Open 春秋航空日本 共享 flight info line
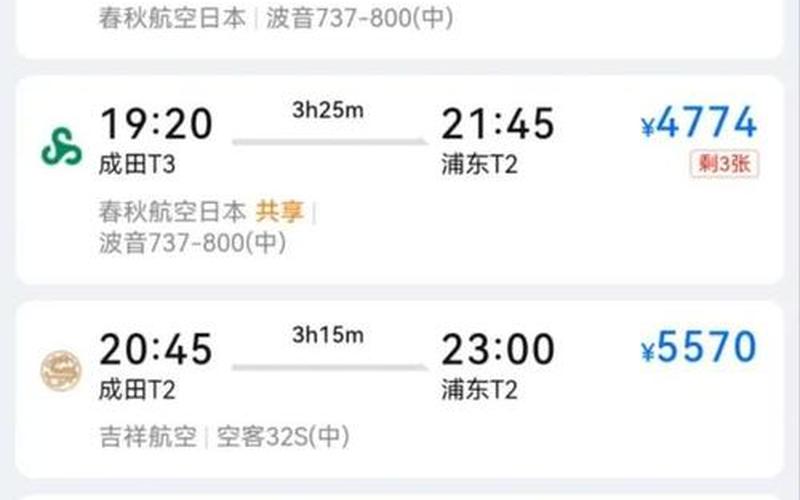Screen dimensions: 800x500 [208, 212]
